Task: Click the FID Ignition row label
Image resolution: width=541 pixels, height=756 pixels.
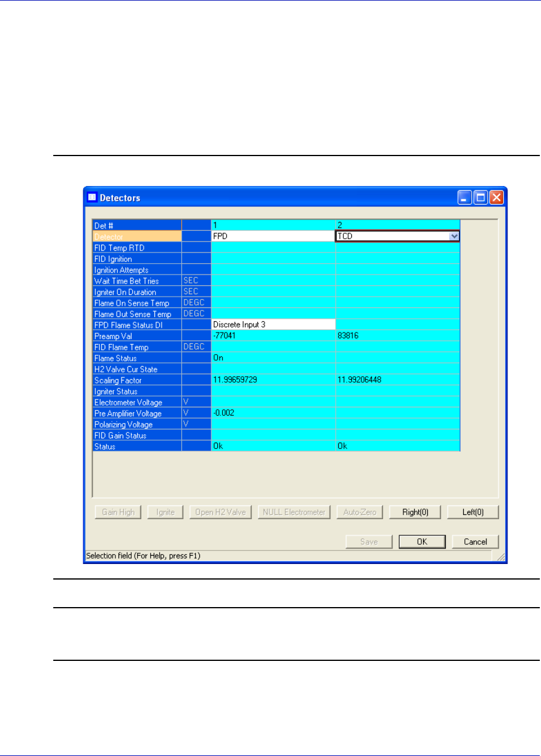Action: pos(136,258)
